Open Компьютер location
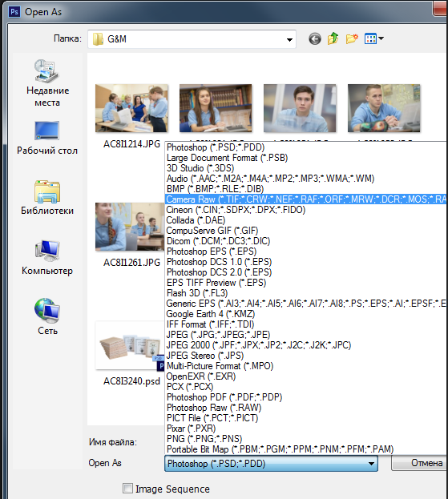The width and height of the screenshot is (448, 499). click(x=47, y=258)
